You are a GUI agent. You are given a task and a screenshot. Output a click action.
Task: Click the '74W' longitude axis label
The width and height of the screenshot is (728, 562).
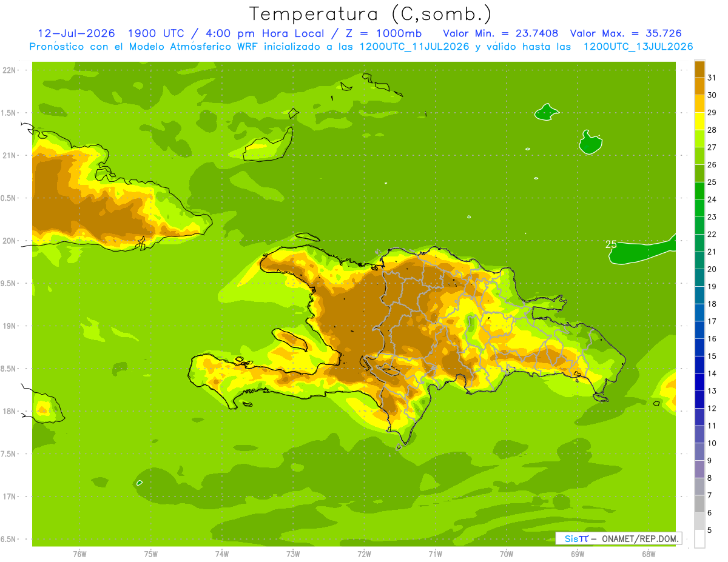pos(222,555)
